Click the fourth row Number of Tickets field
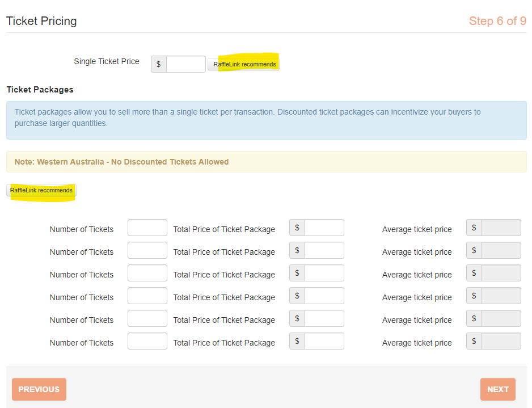The image size is (532, 408). 147,296
